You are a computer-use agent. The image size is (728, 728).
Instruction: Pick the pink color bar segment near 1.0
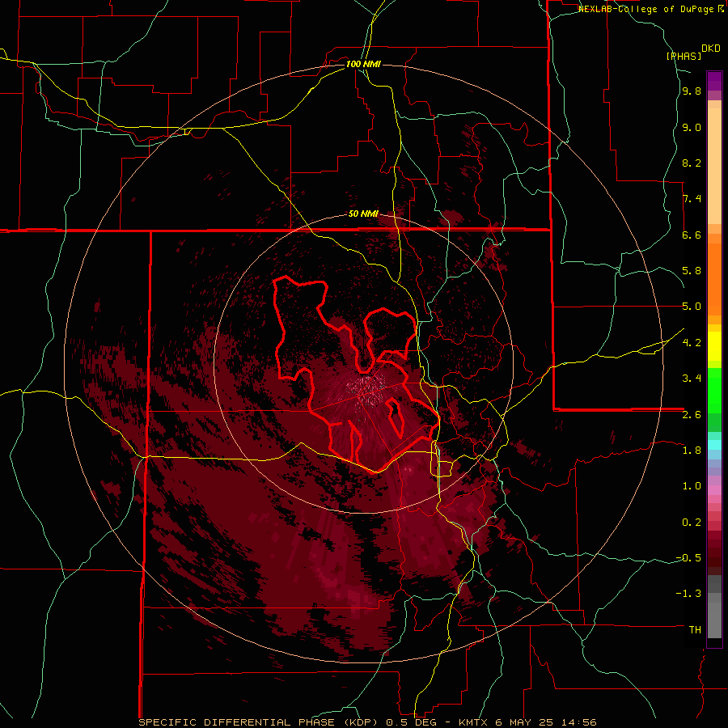tap(714, 490)
